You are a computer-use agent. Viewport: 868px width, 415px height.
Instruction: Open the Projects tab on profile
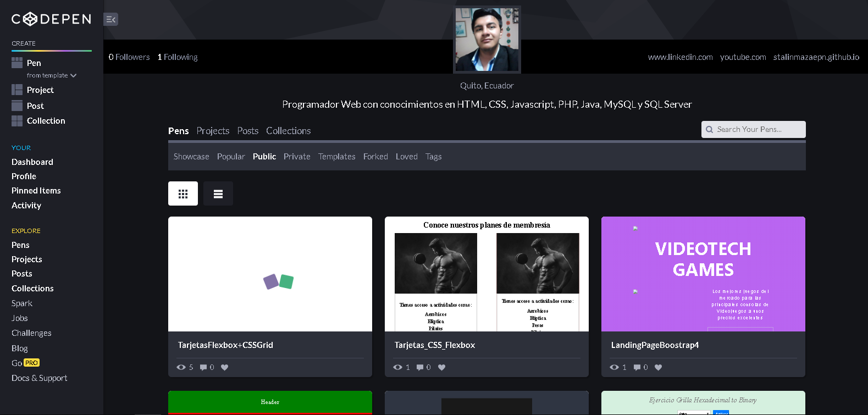pyautogui.click(x=213, y=131)
